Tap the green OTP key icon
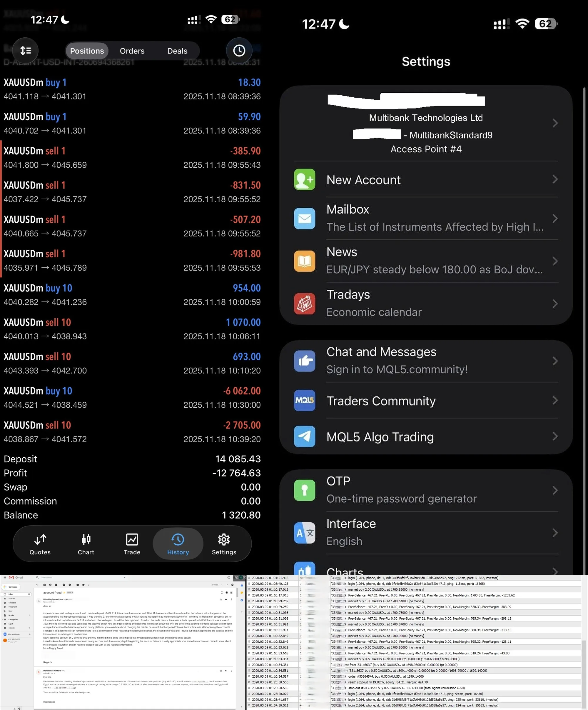 [305, 490]
